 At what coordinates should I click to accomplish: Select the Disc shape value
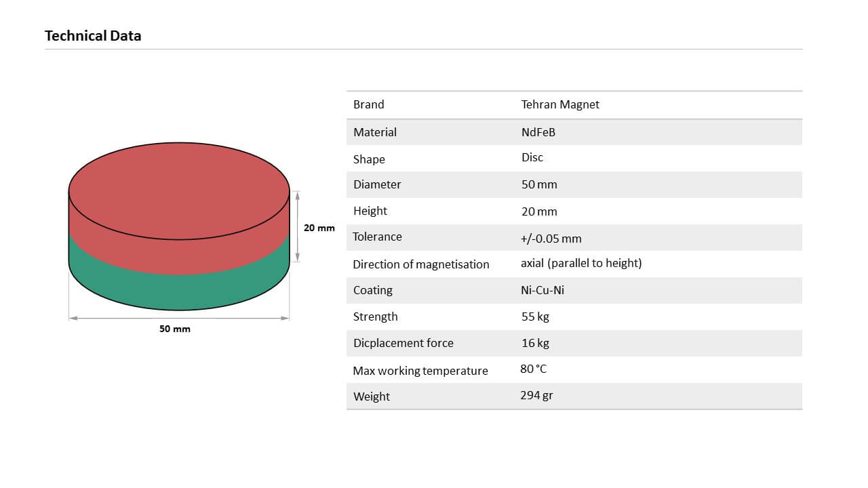[x=532, y=157]
